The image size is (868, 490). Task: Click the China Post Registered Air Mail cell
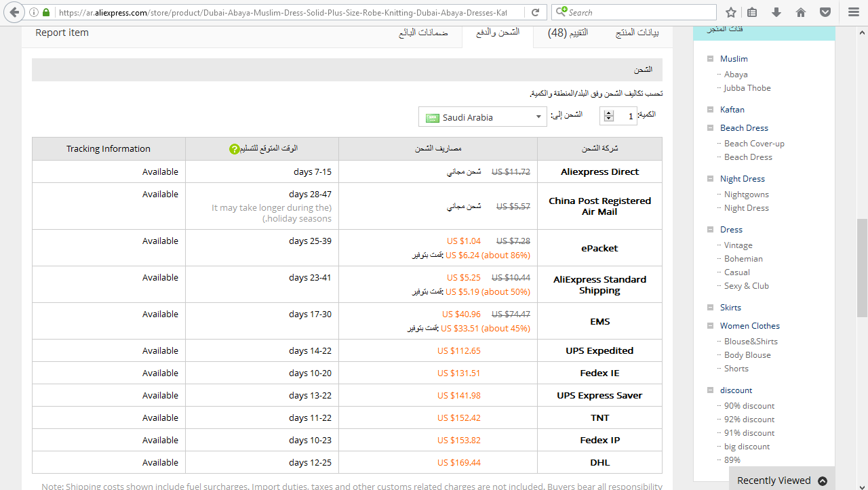(x=599, y=206)
